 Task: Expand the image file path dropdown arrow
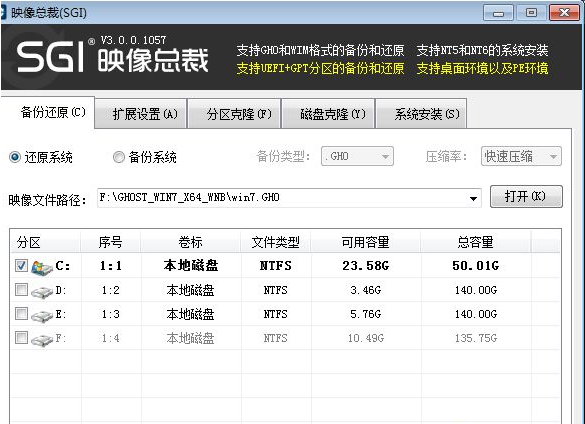click(x=473, y=199)
